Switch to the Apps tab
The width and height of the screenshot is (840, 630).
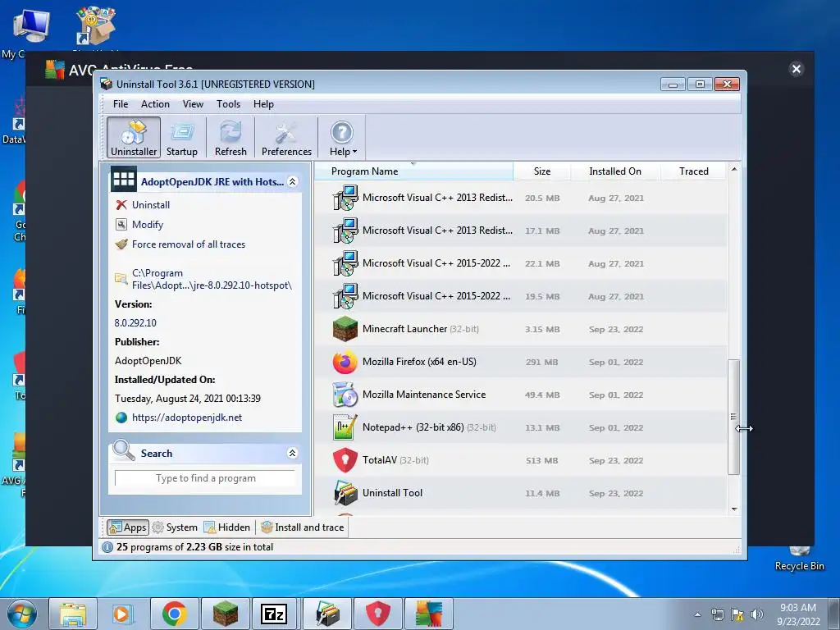pos(127,527)
